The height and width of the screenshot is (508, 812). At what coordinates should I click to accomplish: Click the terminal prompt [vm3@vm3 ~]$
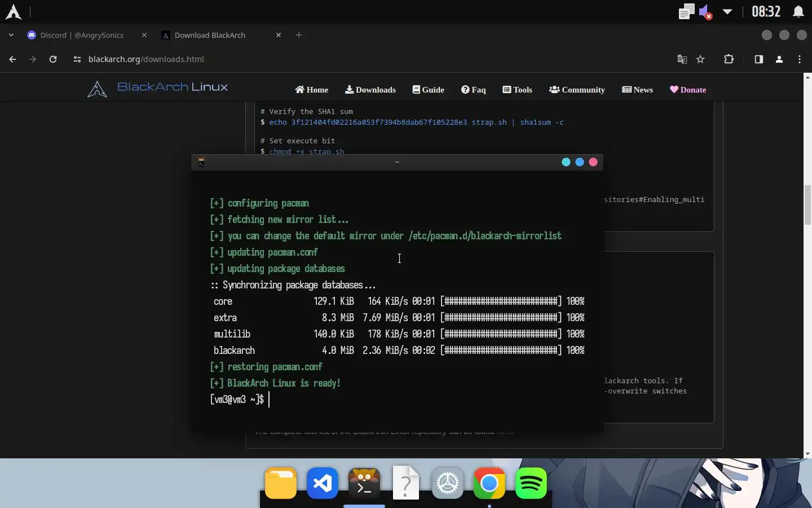[x=237, y=400]
